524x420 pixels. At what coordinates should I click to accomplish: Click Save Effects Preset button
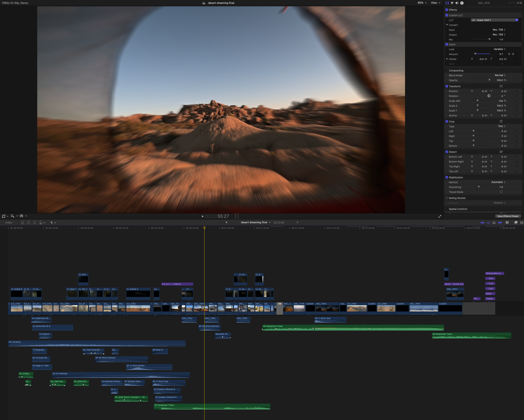tap(508, 216)
